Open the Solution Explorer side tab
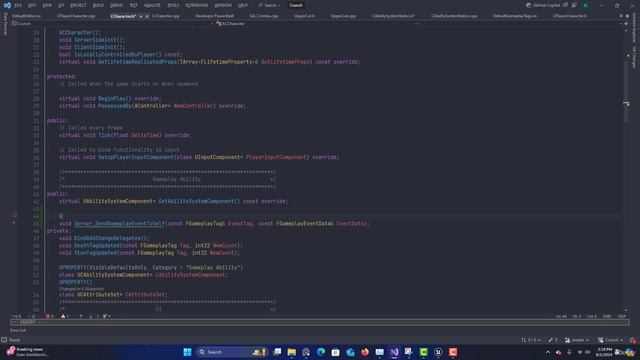Viewport: 640px width, 360px height. tap(634, 28)
